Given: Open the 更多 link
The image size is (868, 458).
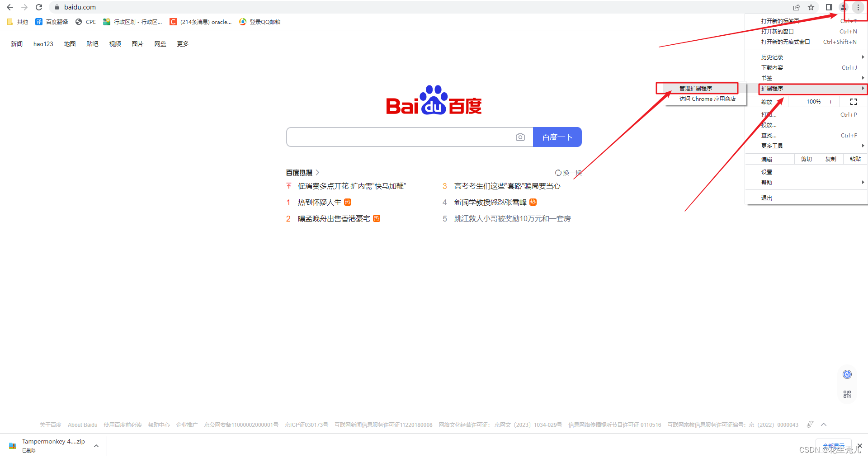Looking at the screenshot, I should pos(183,44).
